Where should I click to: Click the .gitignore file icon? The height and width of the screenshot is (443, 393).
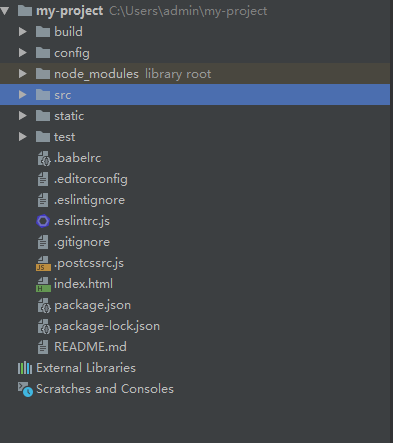(43, 242)
